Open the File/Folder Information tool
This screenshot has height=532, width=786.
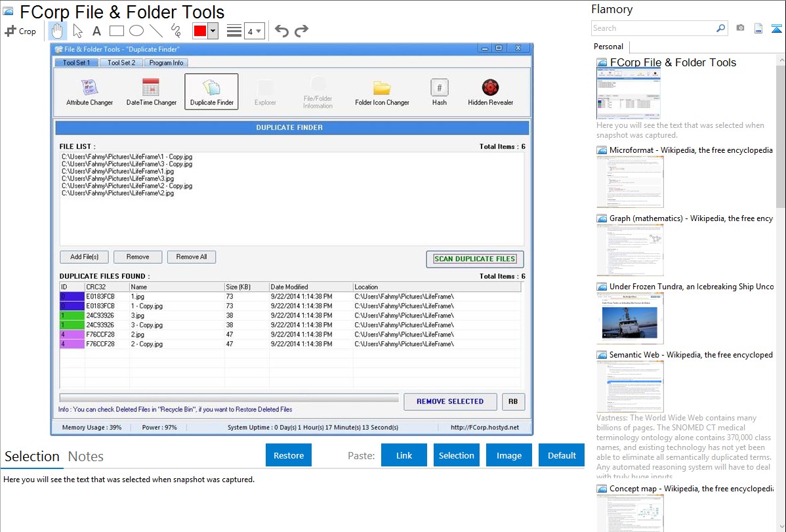[x=318, y=92]
